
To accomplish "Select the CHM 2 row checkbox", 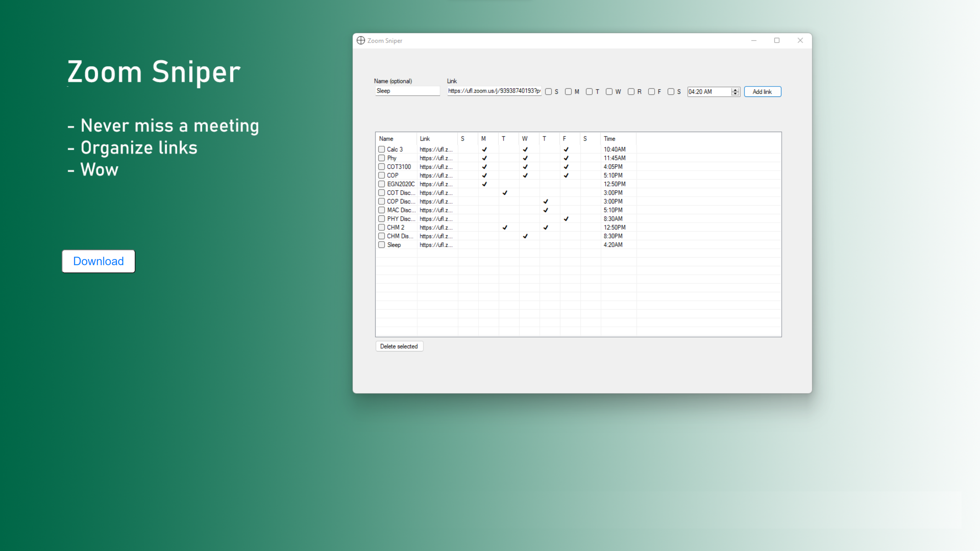I will [382, 227].
